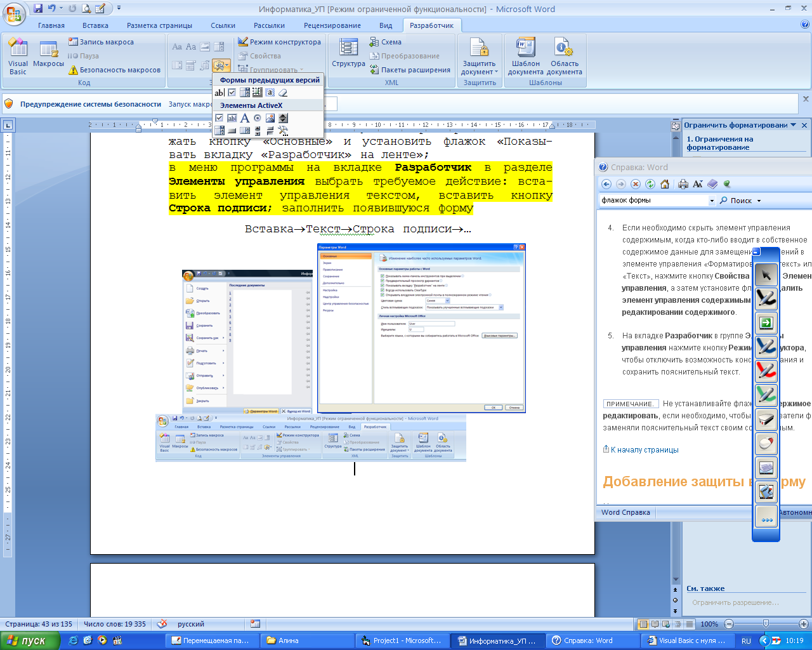This screenshot has height=650, width=812.
Task: Expand the help search history dropdown
Action: coord(712,201)
